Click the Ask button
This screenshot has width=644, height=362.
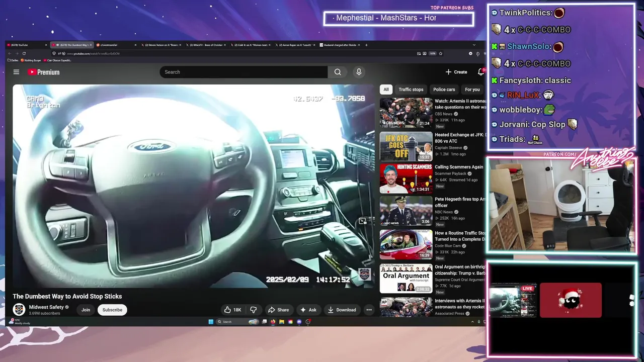[x=308, y=310]
